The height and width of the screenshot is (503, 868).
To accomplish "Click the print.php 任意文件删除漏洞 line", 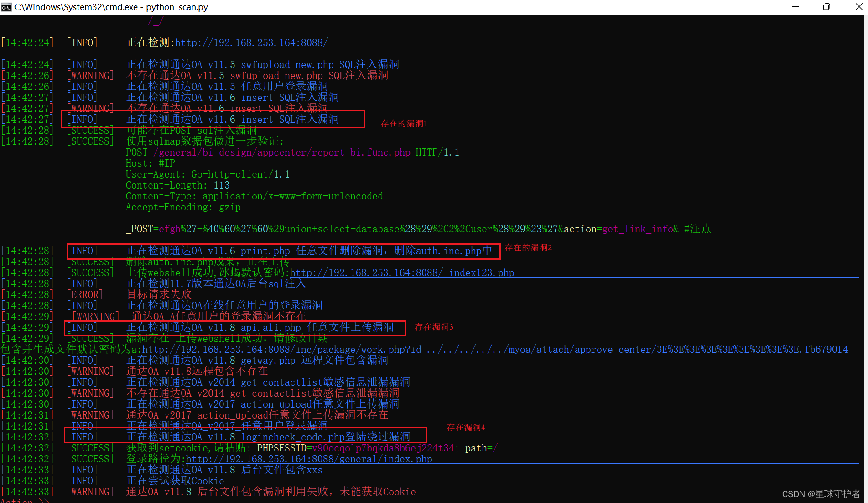I will (309, 251).
